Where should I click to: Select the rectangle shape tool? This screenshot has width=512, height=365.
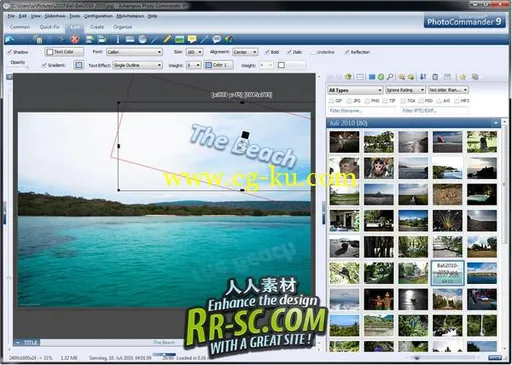point(130,39)
